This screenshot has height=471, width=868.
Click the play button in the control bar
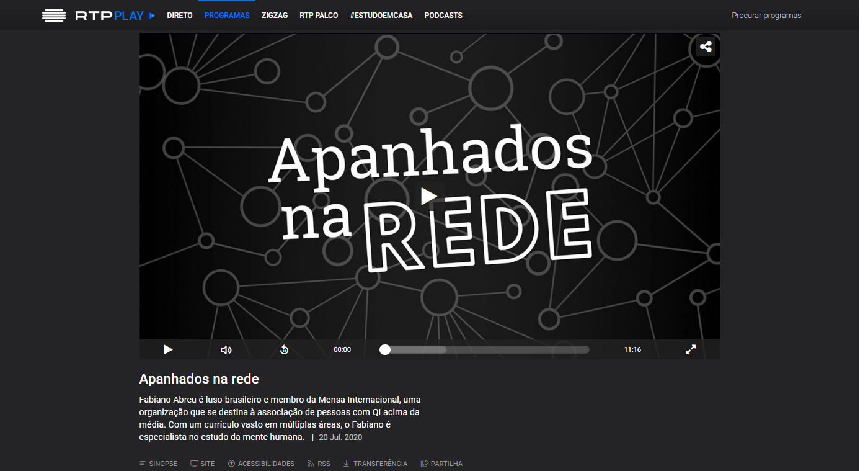click(x=167, y=349)
